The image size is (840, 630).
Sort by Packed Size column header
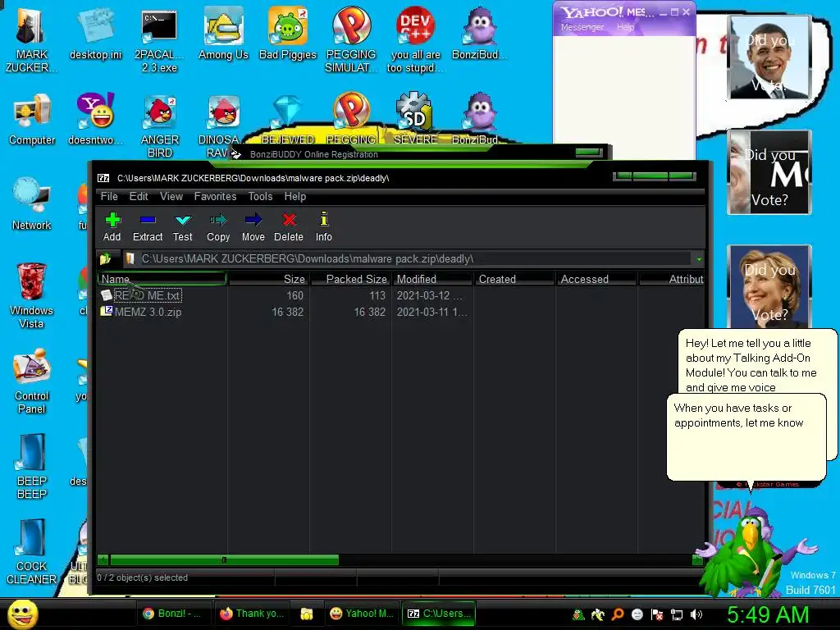pyautogui.click(x=350, y=279)
